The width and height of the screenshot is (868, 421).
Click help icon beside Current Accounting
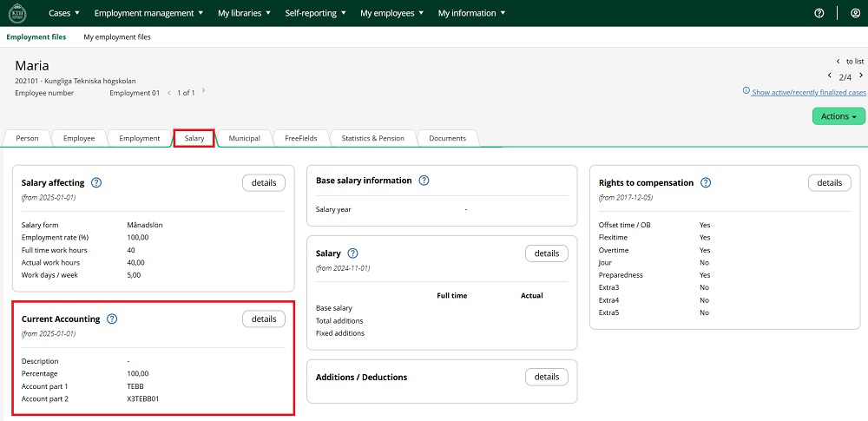[x=112, y=319]
